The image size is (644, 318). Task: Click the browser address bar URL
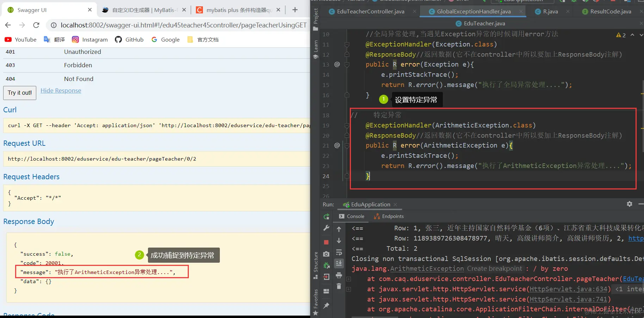(x=183, y=25)
